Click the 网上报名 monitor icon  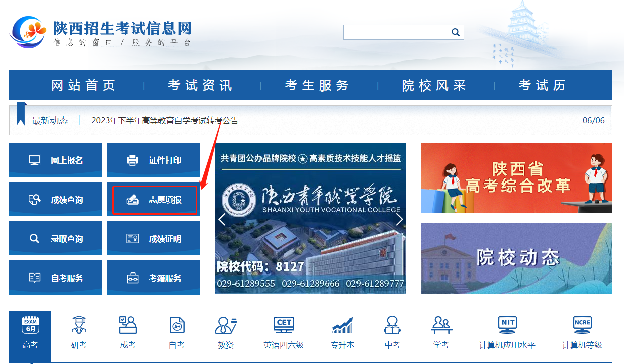[34, 161]
